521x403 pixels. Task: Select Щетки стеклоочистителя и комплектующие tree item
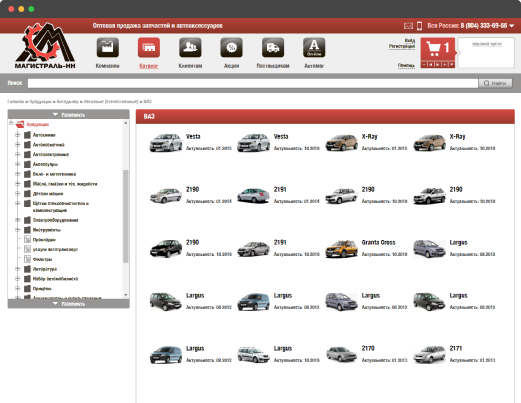(x=61, y=207)
